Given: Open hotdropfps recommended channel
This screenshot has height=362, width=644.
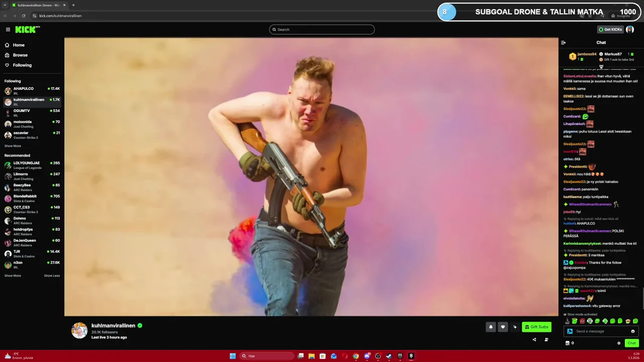Looking at the screenshot, I should click(32, 231).
